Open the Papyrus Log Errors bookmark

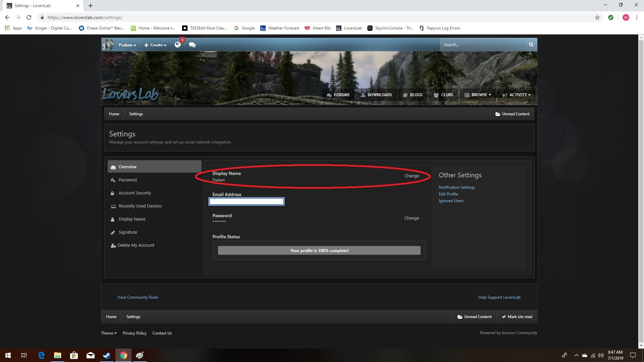[440, 28]
